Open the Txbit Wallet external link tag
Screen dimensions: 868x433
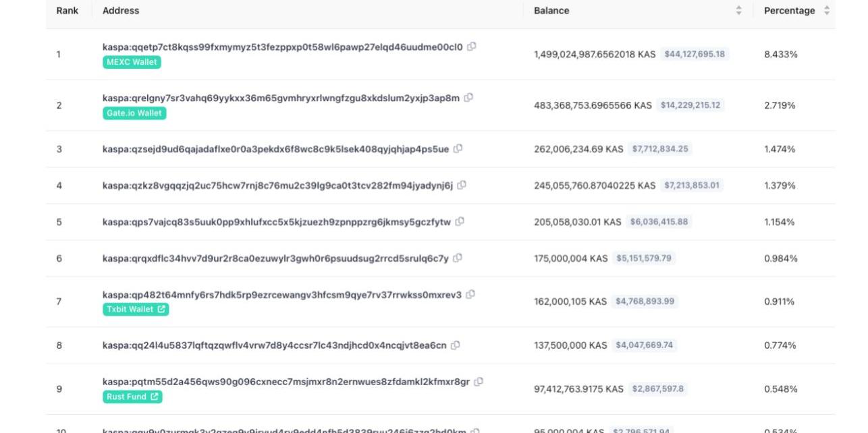pos(136,310)
